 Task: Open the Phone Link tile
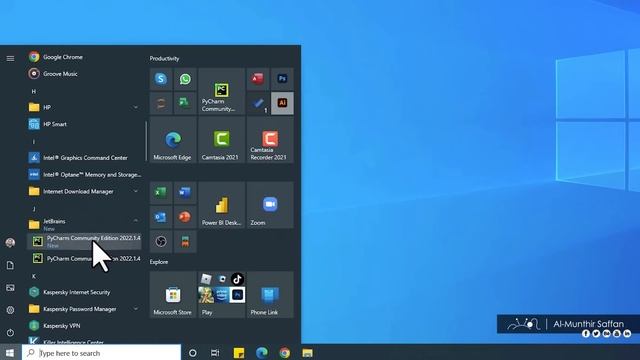pos(270,295)
